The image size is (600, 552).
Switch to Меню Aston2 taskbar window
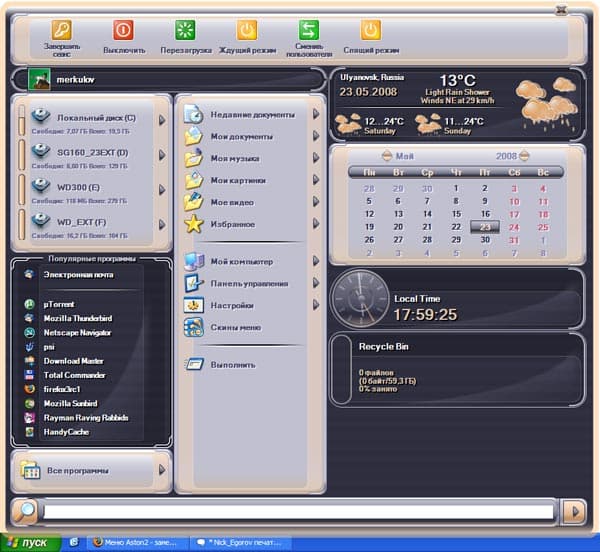[138, 542]
